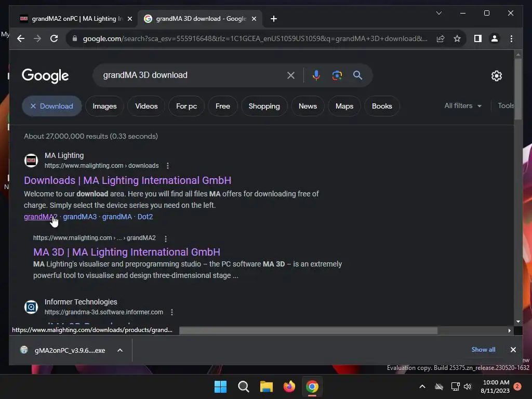
Task: Open Google quick settings gear
Action: [496, 76]
